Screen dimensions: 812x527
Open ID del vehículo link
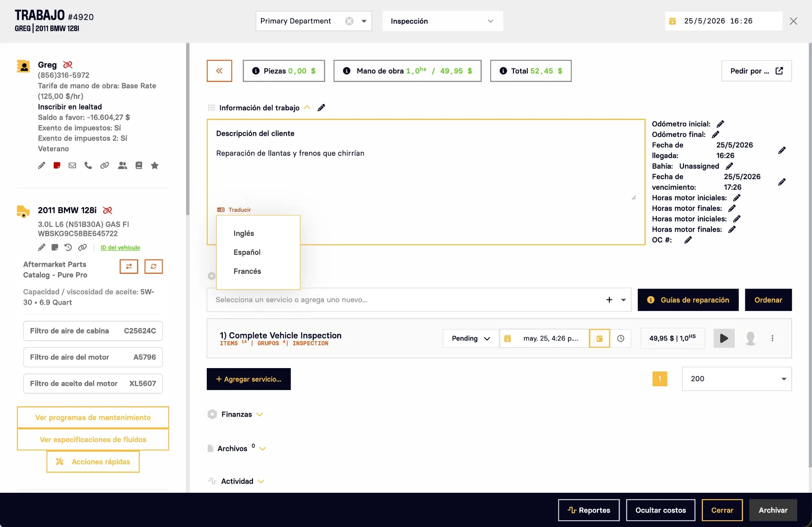120,248
